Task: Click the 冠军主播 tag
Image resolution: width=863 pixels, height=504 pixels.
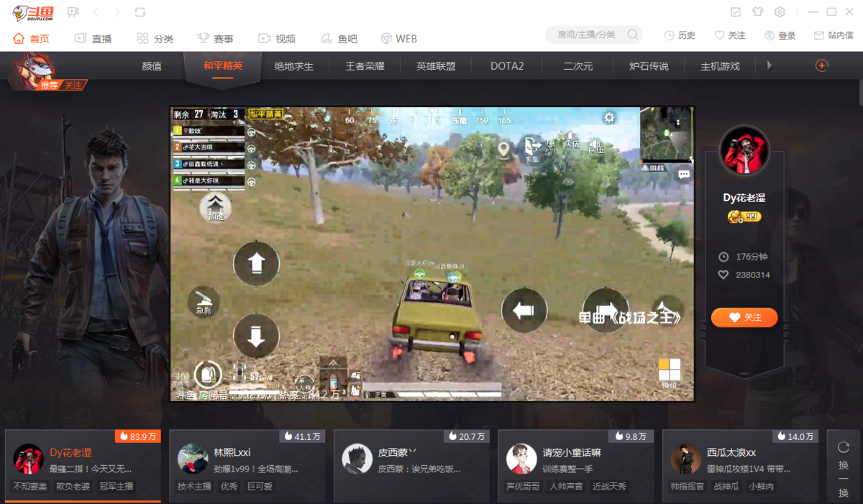Action: click(x=116, y=486)
